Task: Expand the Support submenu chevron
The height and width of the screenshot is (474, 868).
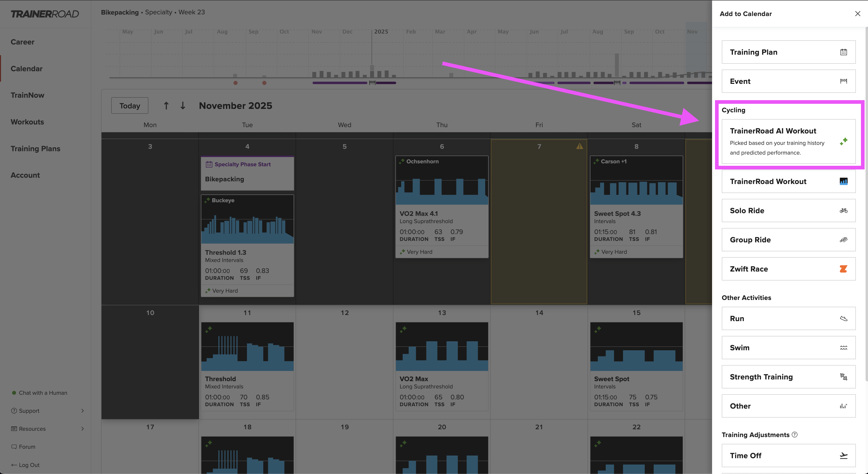Action: [83, 411]
